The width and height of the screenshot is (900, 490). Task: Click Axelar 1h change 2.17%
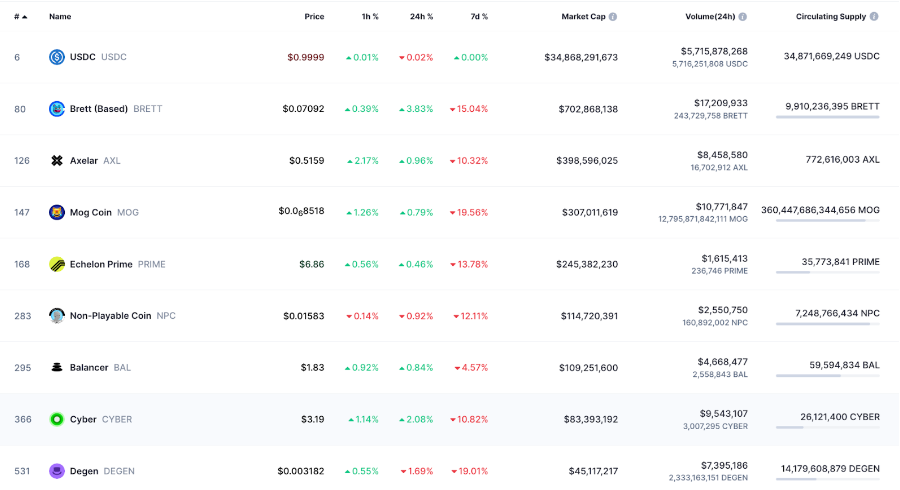pos(363,161)
